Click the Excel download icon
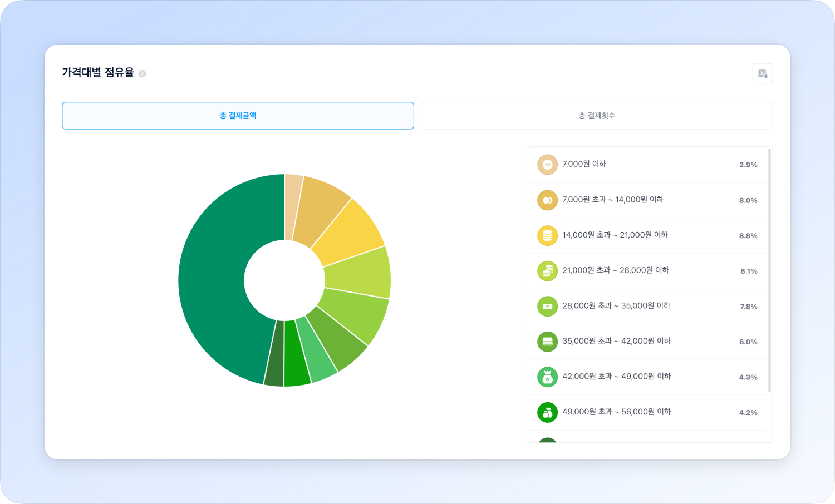 click(x=763, y=73)
